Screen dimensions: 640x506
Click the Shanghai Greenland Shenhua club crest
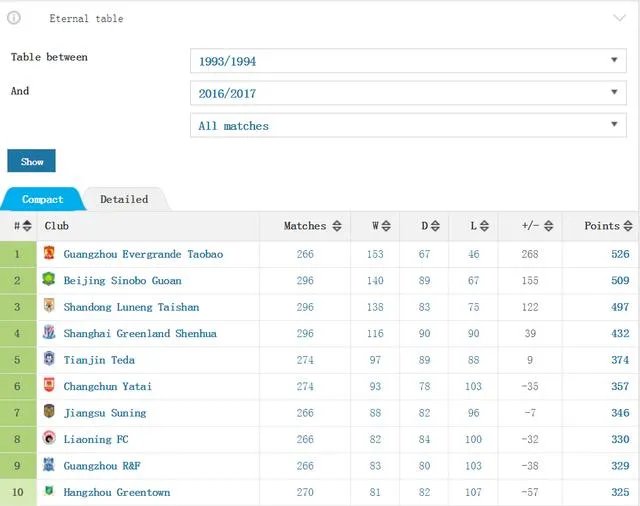coord(49,333)
